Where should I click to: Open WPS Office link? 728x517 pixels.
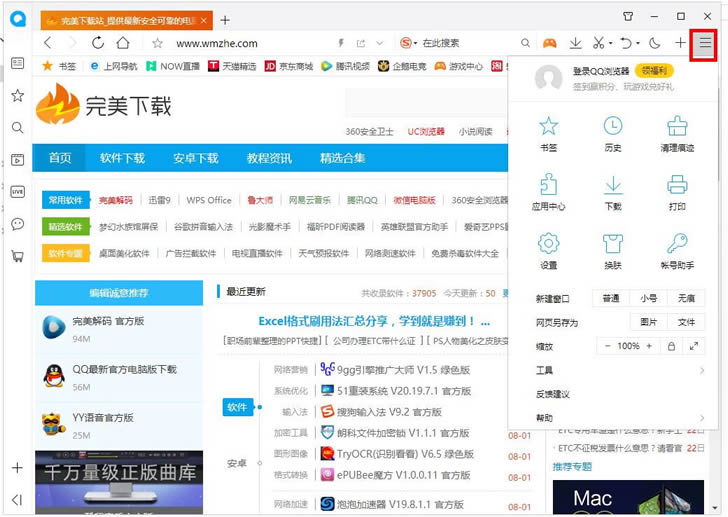coord(209,200)
